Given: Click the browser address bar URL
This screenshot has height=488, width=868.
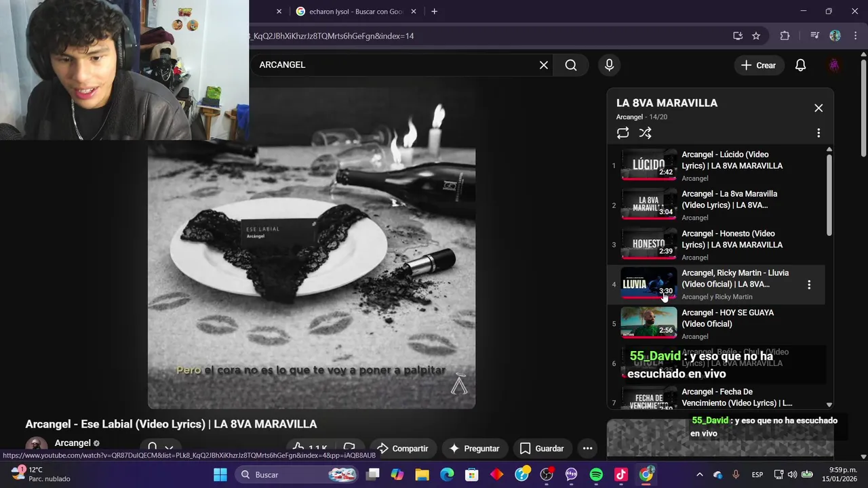Looking at the screenshot, I should (331, 36).
